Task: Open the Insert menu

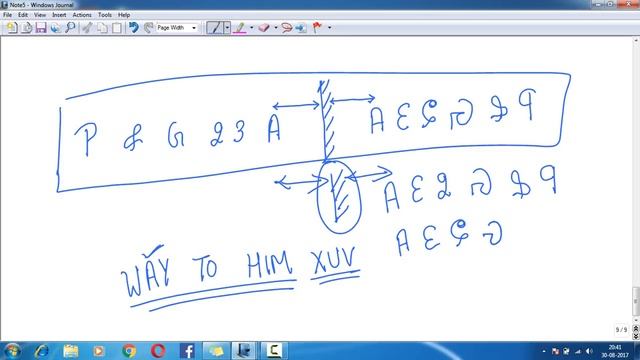Action: pyautogui.click(x=59, y=15)
